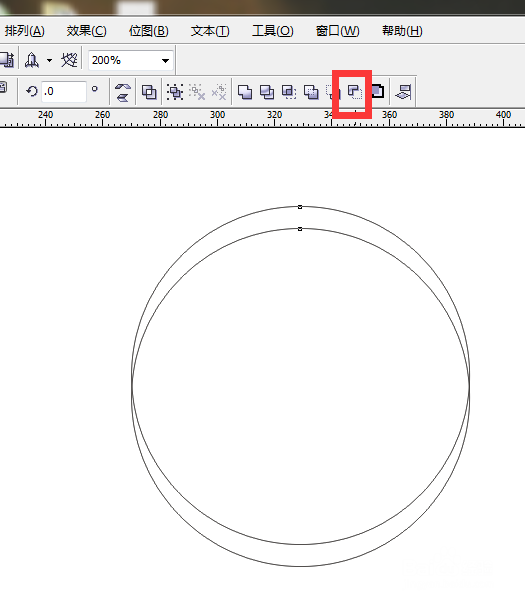Click the 200% zoom level field
The width and height of the screenshot is (525, 603).
point(131,60)
